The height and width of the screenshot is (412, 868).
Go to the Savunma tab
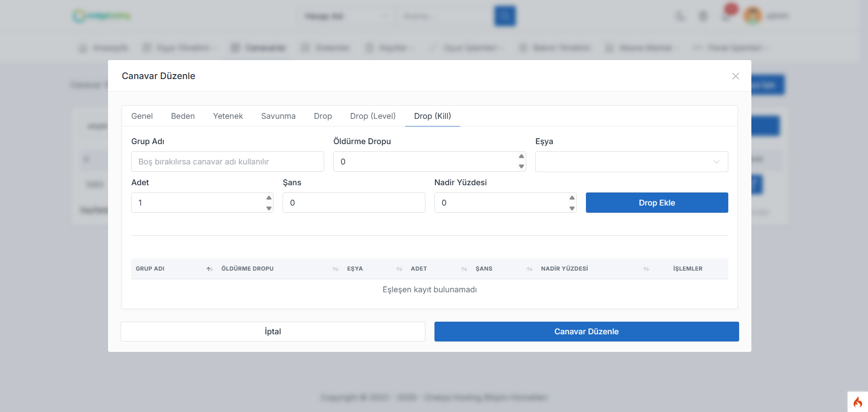278,116
